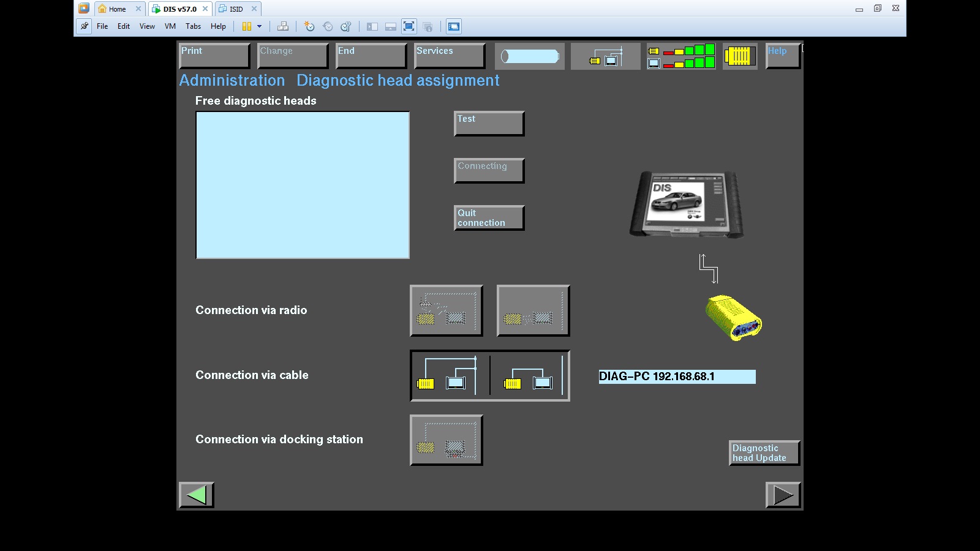Click the light blue progress bar indicator
The height and width of the screenshot is (551, 980).
pyautogui.click(x=530, y=56)
